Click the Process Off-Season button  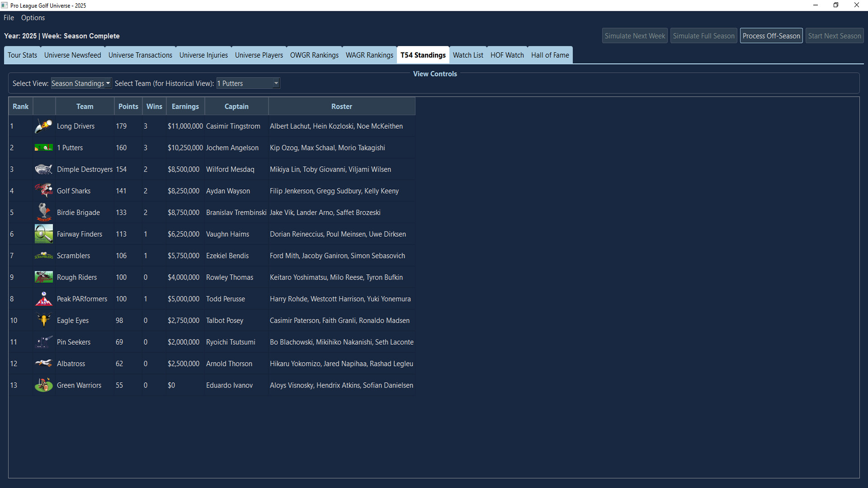click(x=771, y=36)
